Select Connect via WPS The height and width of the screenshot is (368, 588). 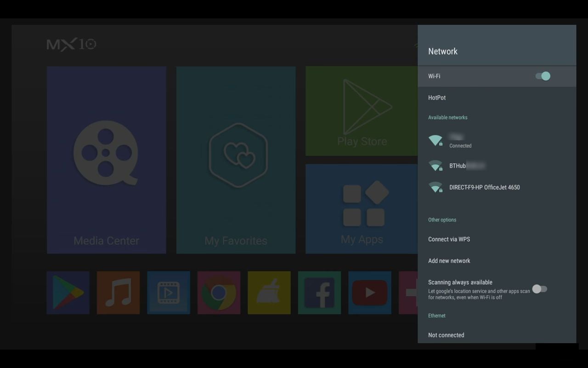point(449,239)
